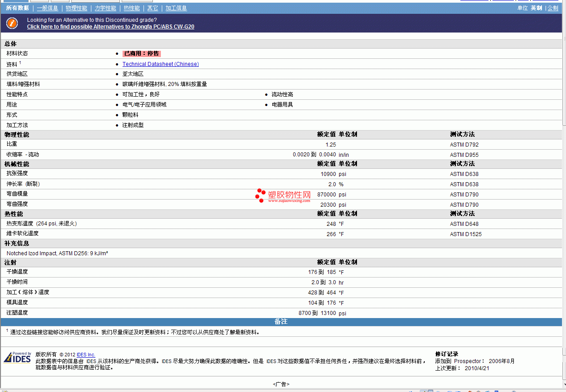This screenshot has height=392, width=566.
Task: Click ASTM D1525 test method
Action: click(x=466, y=234)
